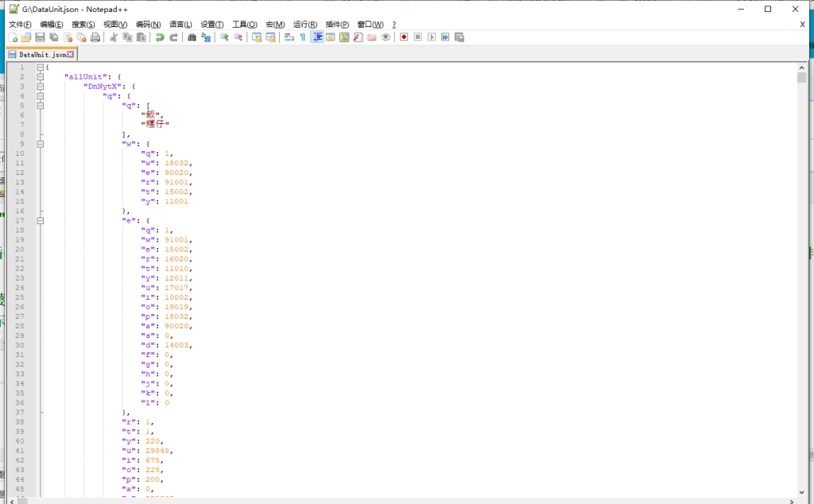Toggle the Document Map panel
The image size is (814, 504).
click(344, 37)
